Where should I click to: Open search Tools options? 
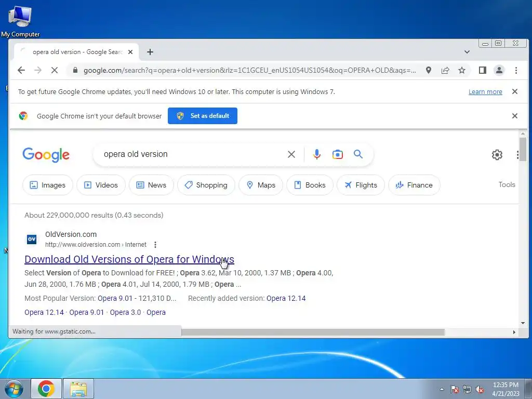pos(507,184)
